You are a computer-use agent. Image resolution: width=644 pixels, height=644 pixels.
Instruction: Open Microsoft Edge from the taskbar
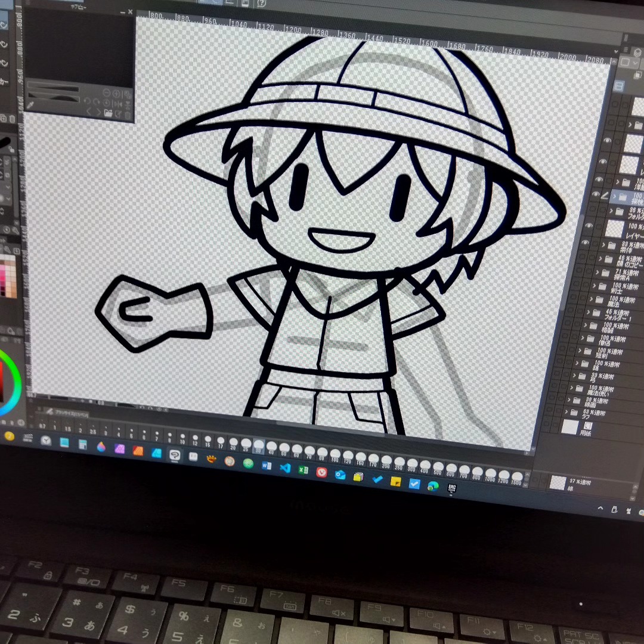pyautogui.click(x=432, y=487)
